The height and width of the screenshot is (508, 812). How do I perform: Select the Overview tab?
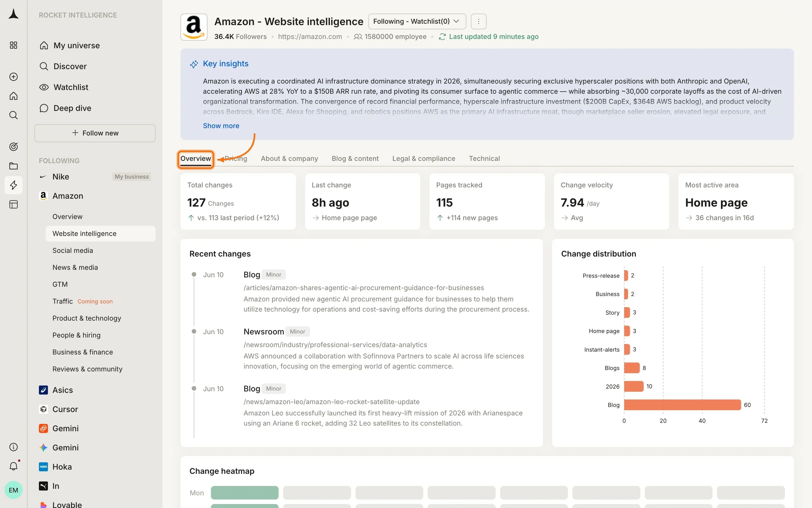coord(196,159)
